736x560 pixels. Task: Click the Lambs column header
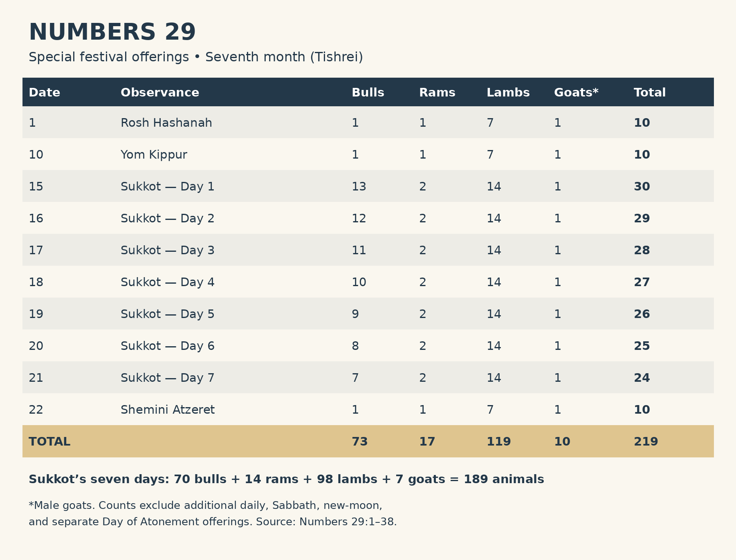pyautogui.click(x=508, y=92)
